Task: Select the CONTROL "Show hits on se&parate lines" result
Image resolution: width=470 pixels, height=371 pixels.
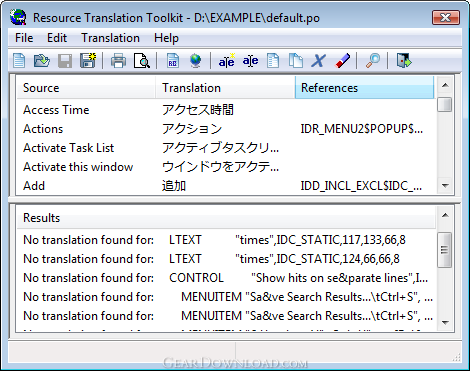Action: [226, 278]
